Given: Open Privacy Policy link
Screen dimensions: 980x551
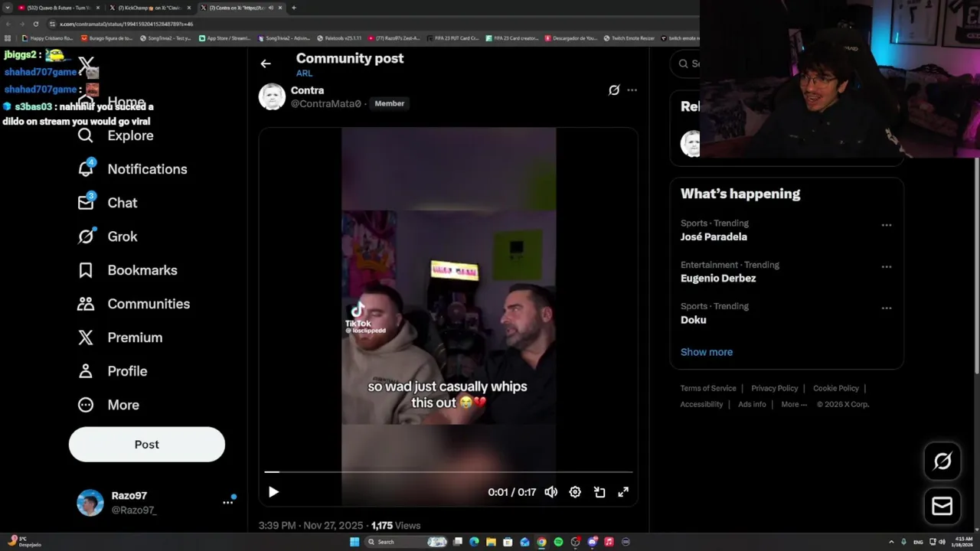Looking at the screenshot, I should coord(775,388).
